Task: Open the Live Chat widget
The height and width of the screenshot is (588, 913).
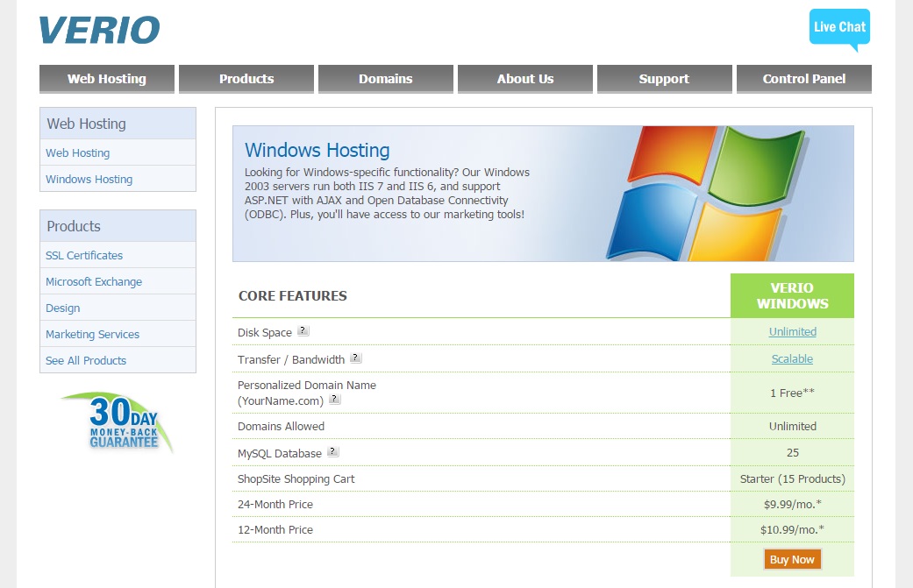Action: click(x=838, y=26)
